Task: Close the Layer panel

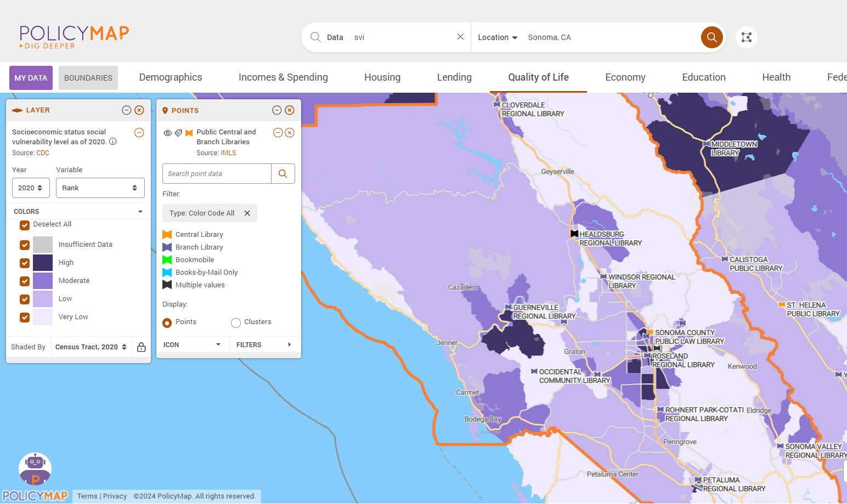Action: [139, 110]
